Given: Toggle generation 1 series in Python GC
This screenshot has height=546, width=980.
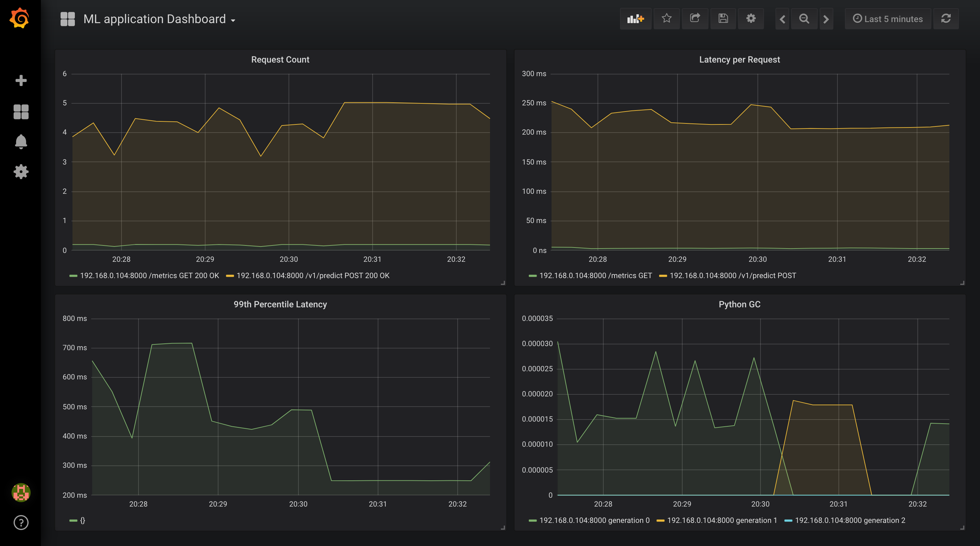Looking at the screenshot, I should click(x=722, y=521).
